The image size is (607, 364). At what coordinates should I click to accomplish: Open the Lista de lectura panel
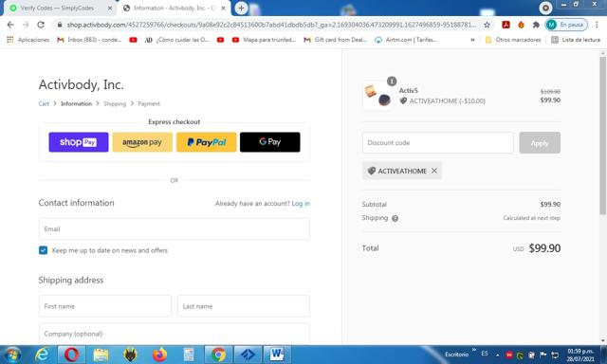click(576, 40)
